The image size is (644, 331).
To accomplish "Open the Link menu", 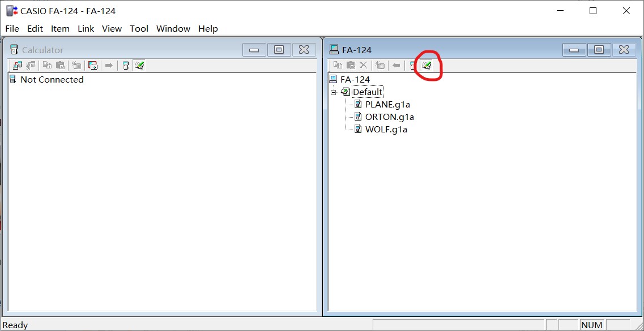I will point(86,29).
